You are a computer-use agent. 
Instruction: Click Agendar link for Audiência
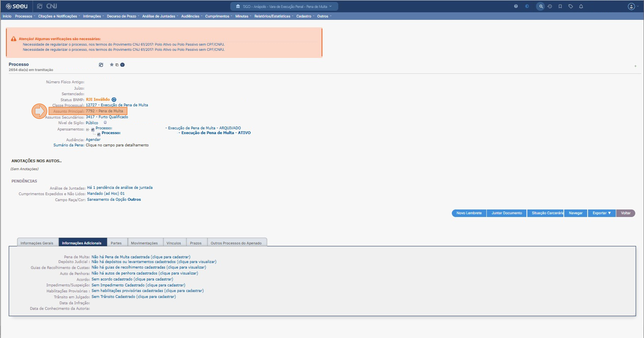[93, 139]
